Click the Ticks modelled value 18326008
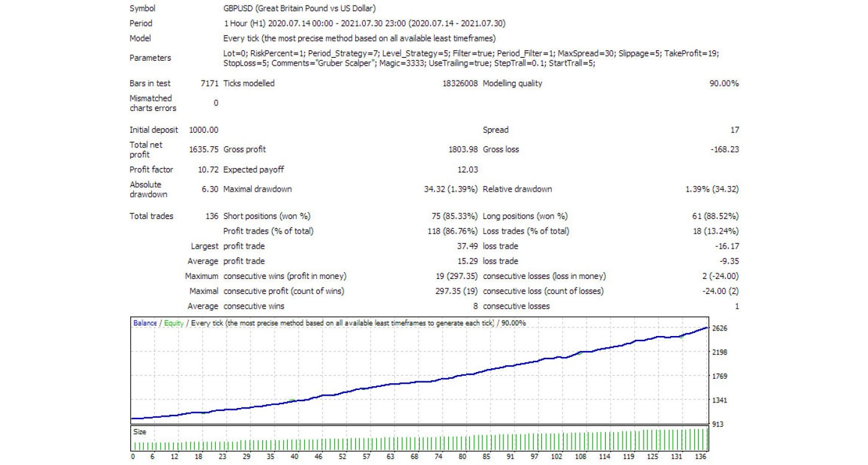The height and width of the screenshot is (465, 868). tap(456, 83)
